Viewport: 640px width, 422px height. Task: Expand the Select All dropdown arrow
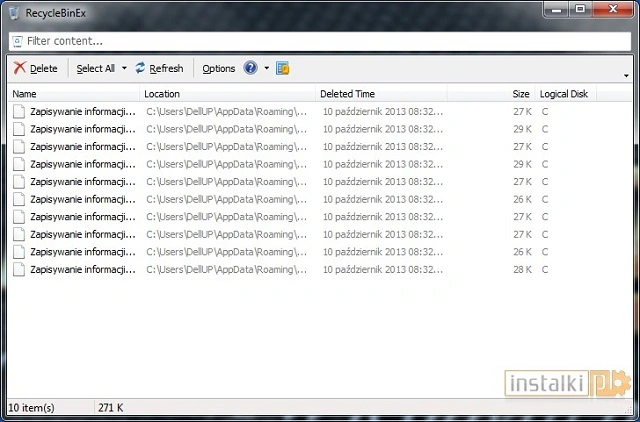point(124,69)
